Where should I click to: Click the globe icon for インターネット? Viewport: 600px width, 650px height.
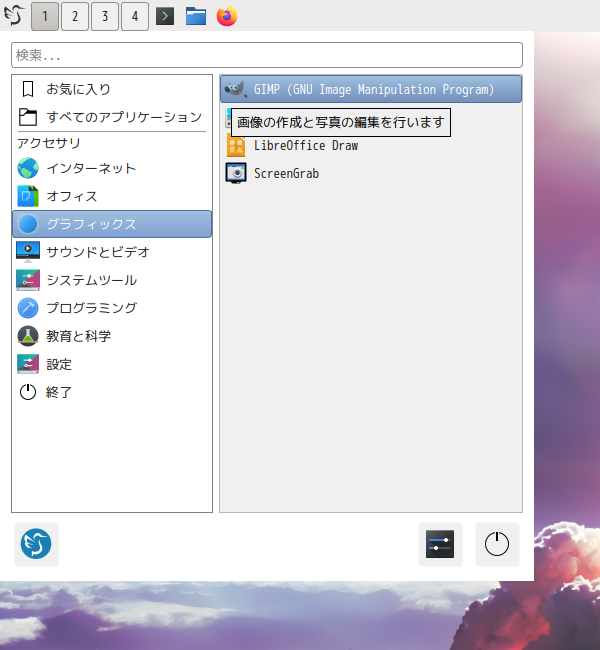[28, 168]
